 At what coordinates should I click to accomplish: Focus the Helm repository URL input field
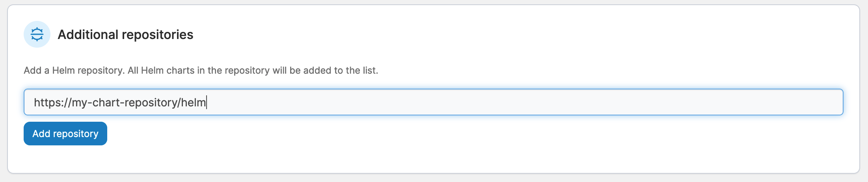click(x=434, y=102)
